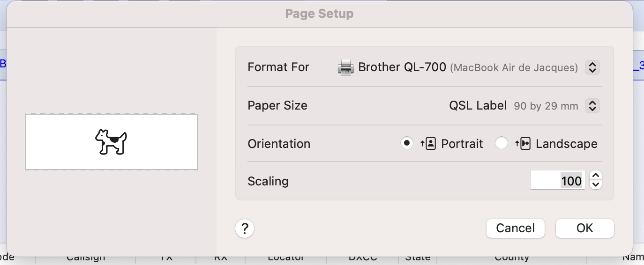Click the County column header
The height and width of the screenshot is (265, 644).
[511, 258]
